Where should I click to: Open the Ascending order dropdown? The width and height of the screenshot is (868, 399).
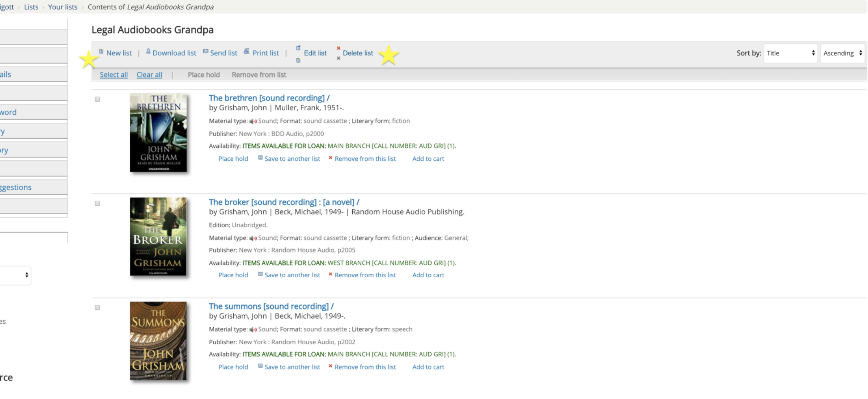[x=842, y=53]
